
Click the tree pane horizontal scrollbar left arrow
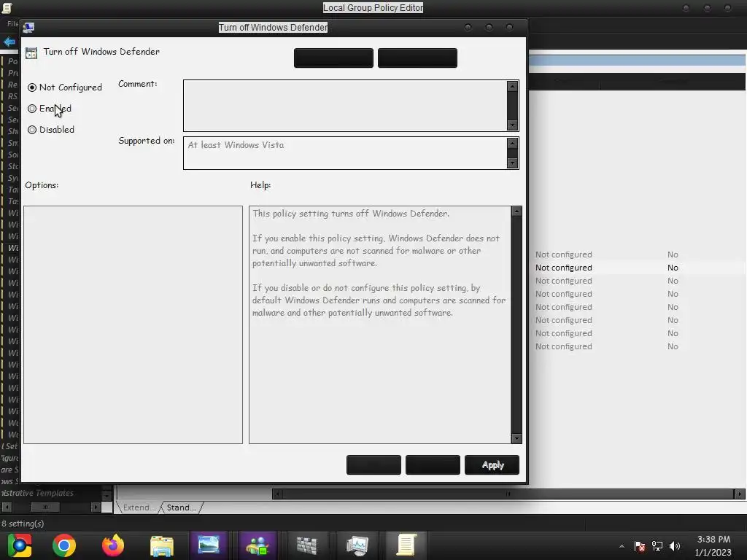[x=7, y=507]
